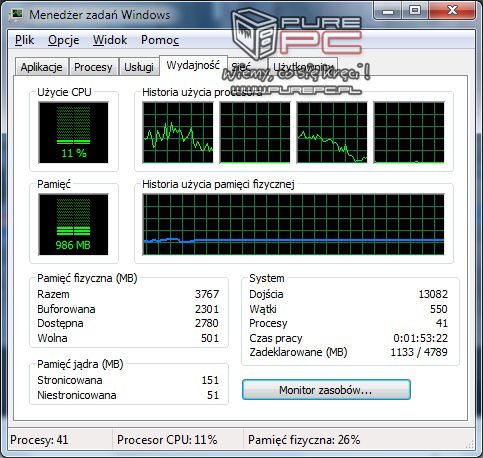Click the first CPU core history graph
This screenshot has height=458, width=483.
click(x=178, y=133)
